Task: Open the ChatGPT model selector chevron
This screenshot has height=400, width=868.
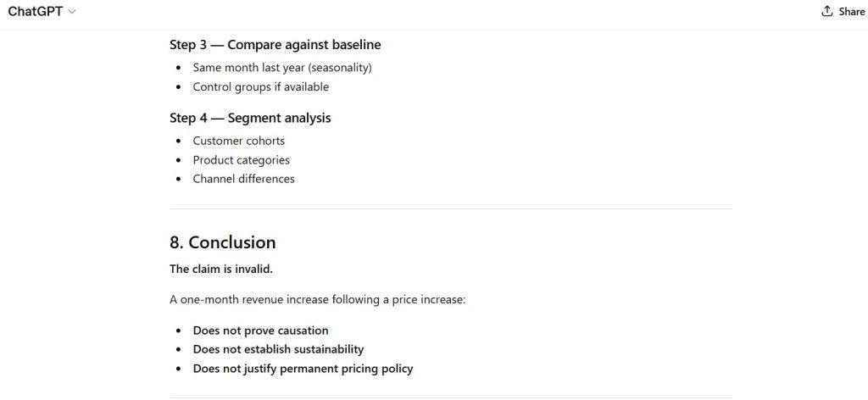Action: point(72,12)
